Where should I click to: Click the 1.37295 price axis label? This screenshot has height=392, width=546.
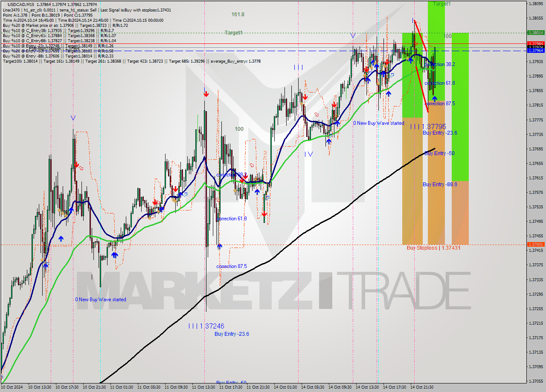pyautogui.click(x=536, y=294)
